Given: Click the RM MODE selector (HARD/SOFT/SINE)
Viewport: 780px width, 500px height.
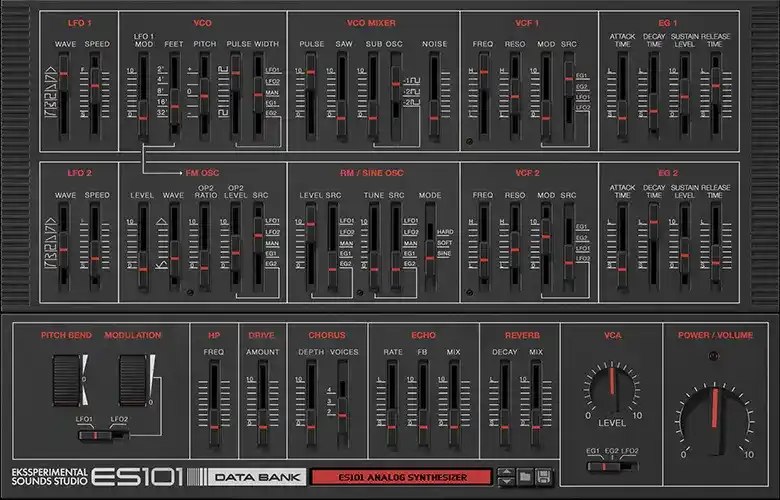Looking at the screenshot, I should pos(430,247).
